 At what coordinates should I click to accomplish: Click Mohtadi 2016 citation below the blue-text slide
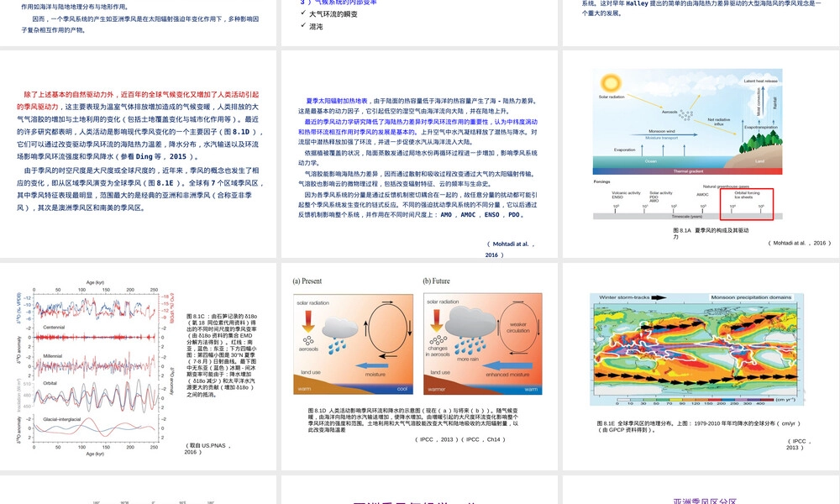point(511,249)
